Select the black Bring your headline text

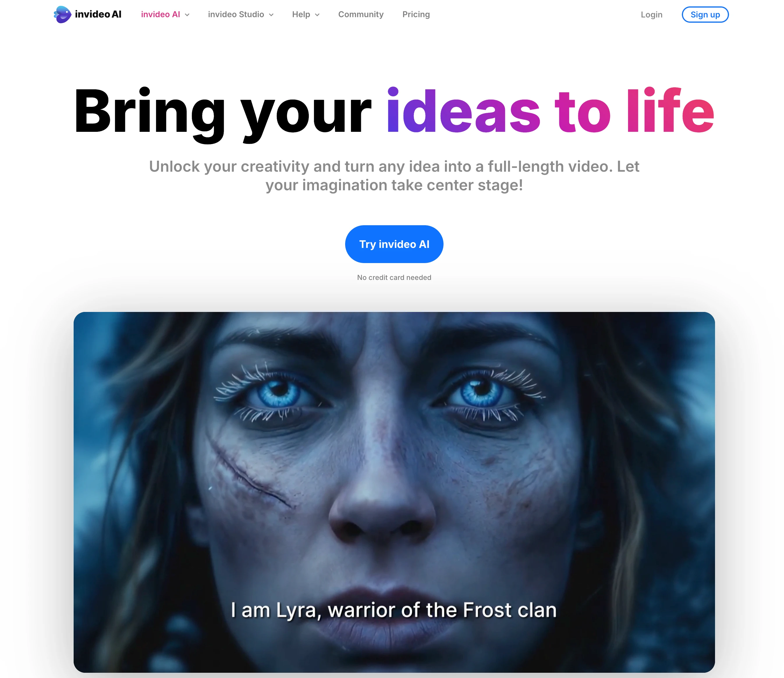click(x=223, y=113)
